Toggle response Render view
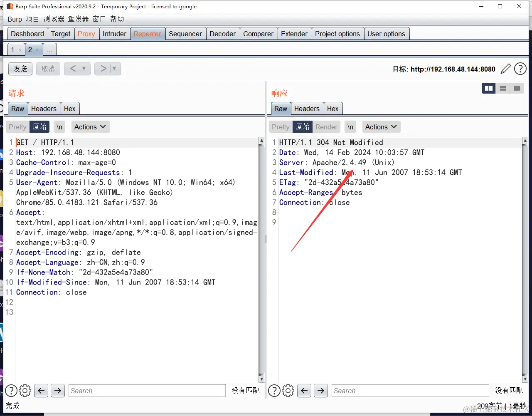This screenshot has height=416, width=532. (326, 127)
